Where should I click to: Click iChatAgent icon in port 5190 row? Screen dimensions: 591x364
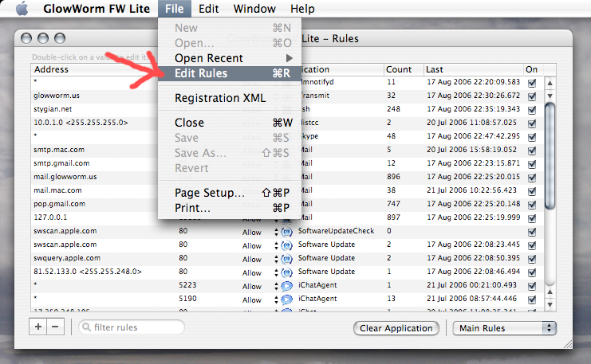[x=287, y=299]
